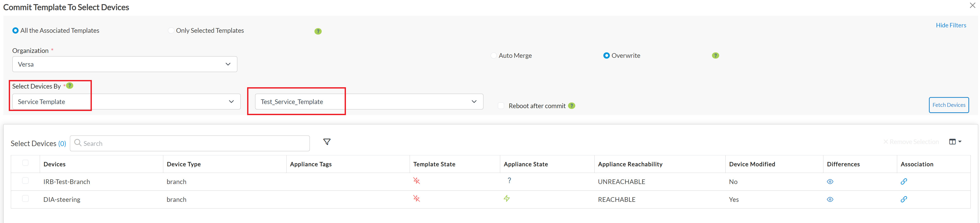
Task: Click appliance state bolt icon for DIA-steering
Action: (507, 198)
